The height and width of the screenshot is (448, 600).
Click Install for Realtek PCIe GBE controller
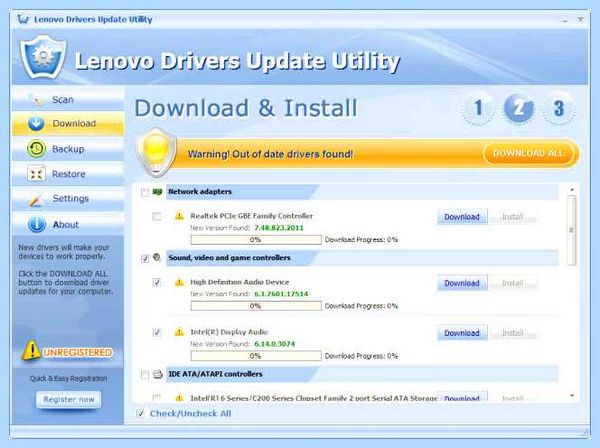(x=513, y=217)
